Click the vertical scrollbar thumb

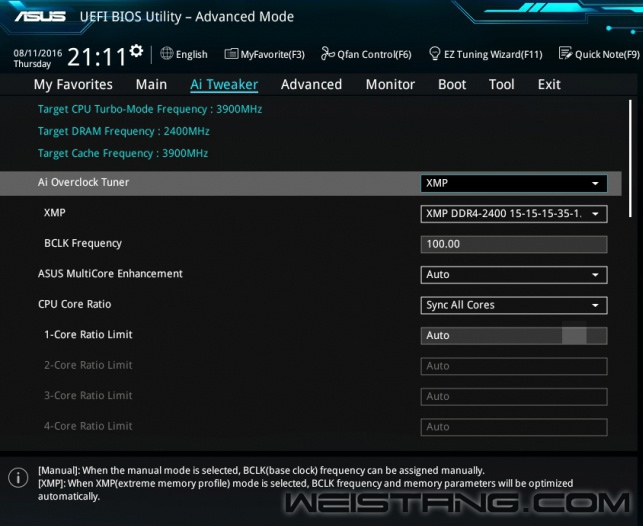(631, 158)
